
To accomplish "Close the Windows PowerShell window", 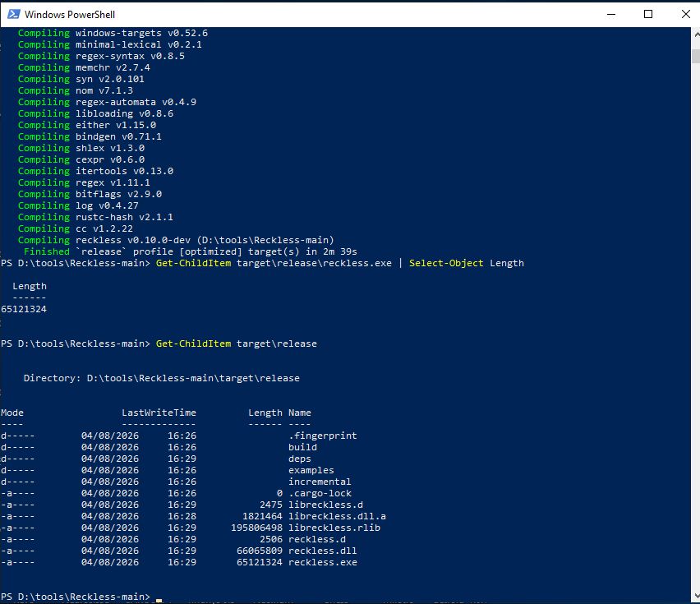I will 686,14.
